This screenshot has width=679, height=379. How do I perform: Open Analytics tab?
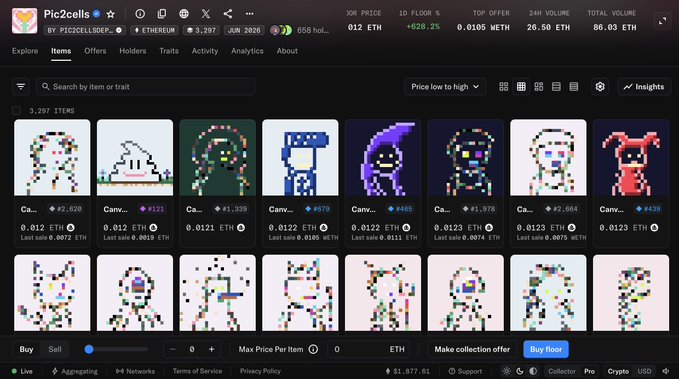(247, 51)
